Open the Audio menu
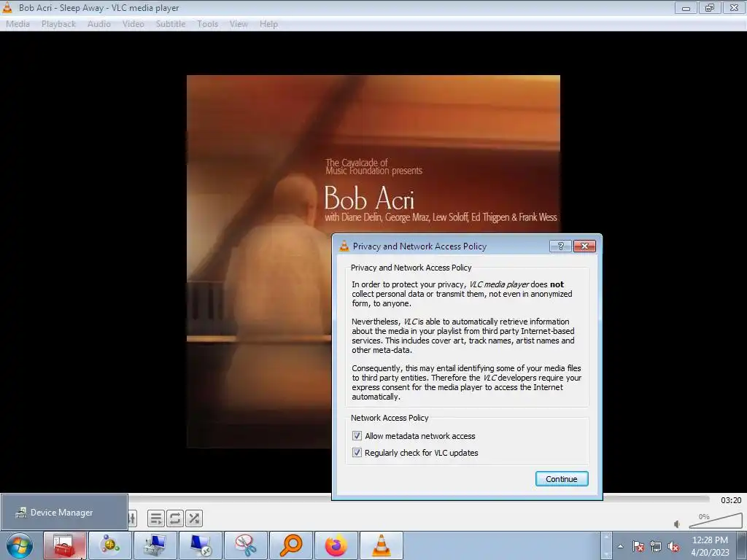Viewport: 747px width, 560px height. 98,24
